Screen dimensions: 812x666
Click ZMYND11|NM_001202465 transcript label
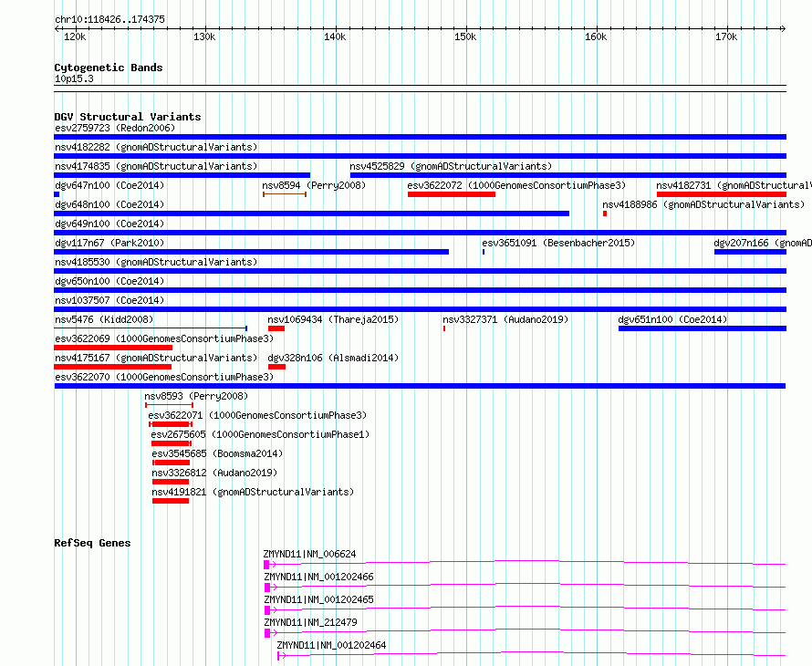[318, 599]
